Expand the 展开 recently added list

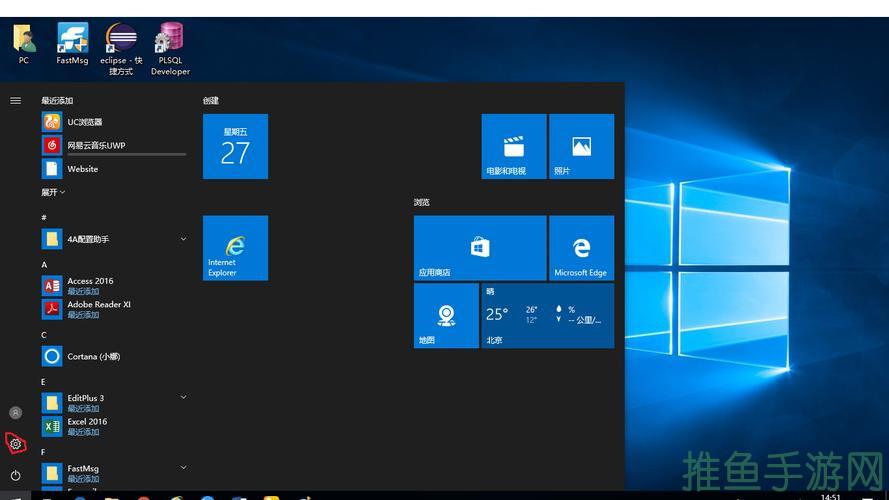pyautogui.click(x=53, y=192)
